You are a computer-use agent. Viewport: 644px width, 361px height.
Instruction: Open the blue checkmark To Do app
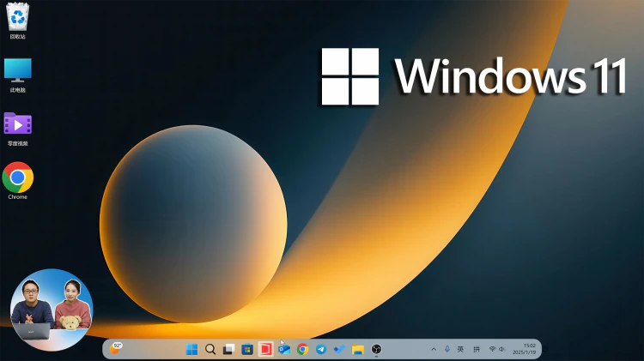coord(339,350)
